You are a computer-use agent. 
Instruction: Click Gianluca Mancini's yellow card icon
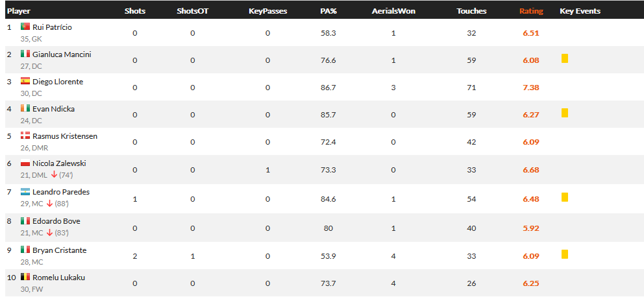coord(564,58)
